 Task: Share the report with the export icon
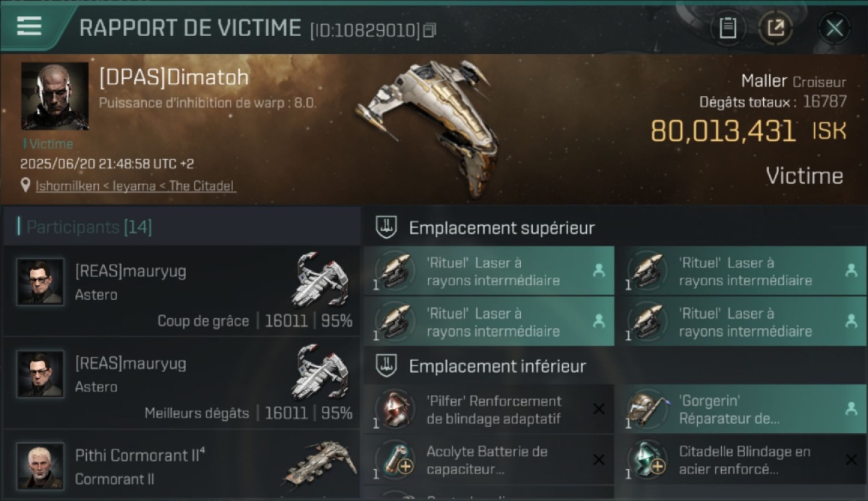click(x=776, y=28)
